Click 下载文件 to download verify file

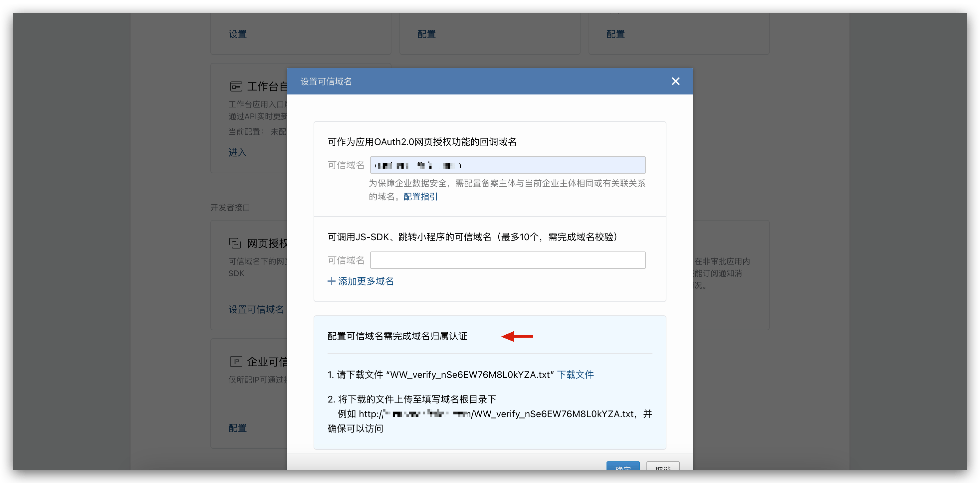click(x=575, y=375)
